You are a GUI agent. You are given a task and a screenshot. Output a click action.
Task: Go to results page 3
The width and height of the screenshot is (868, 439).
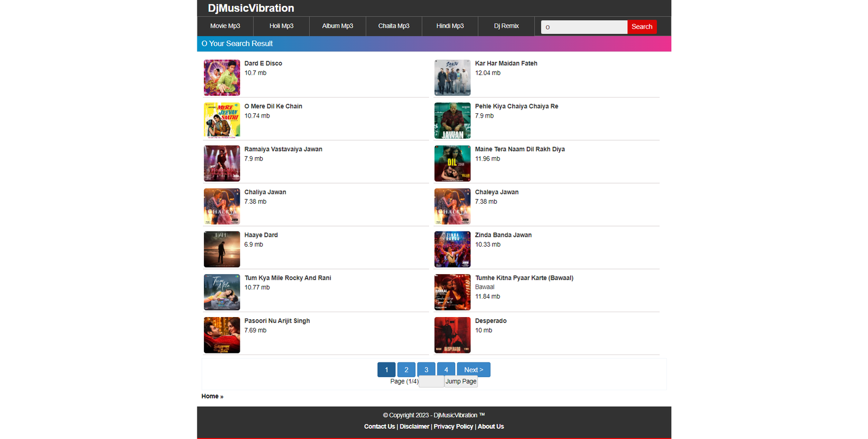tap(426, 370)
